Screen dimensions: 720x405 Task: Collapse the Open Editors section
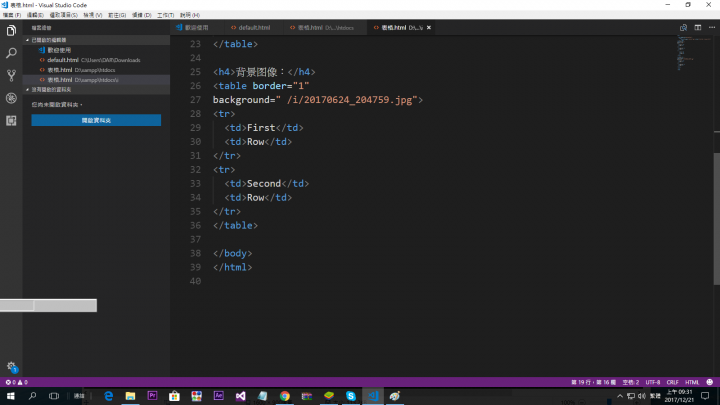click(x=96, y=40)
